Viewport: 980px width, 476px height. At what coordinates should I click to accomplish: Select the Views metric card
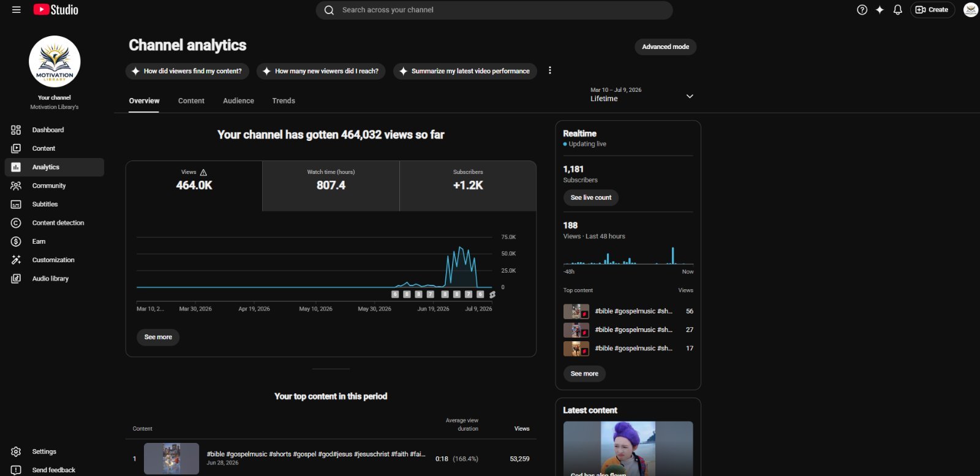[x=194, y=186]
